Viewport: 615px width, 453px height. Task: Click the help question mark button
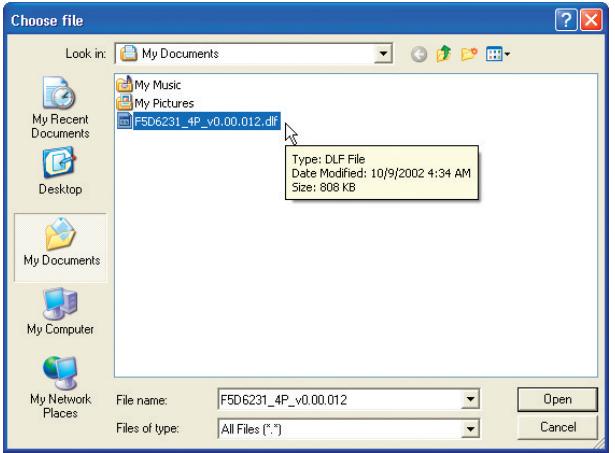(x=566, y=20)
